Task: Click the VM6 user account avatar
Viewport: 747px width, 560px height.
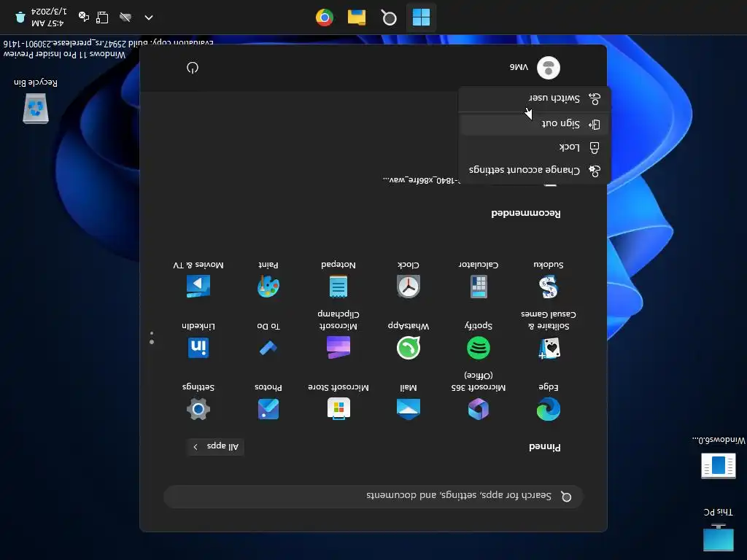Action: click(549, 68)
